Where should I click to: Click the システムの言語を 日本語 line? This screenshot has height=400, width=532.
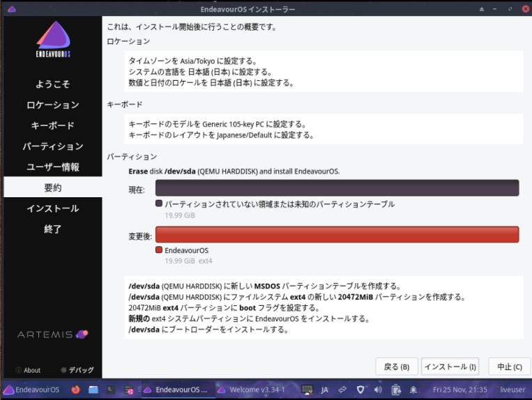click(200, 72)
